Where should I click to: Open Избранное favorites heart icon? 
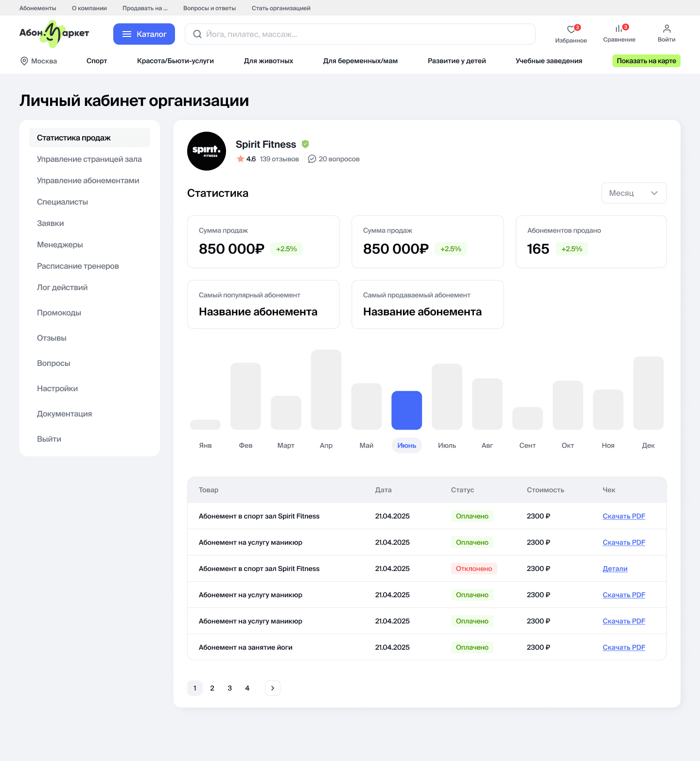coord(571,30)
